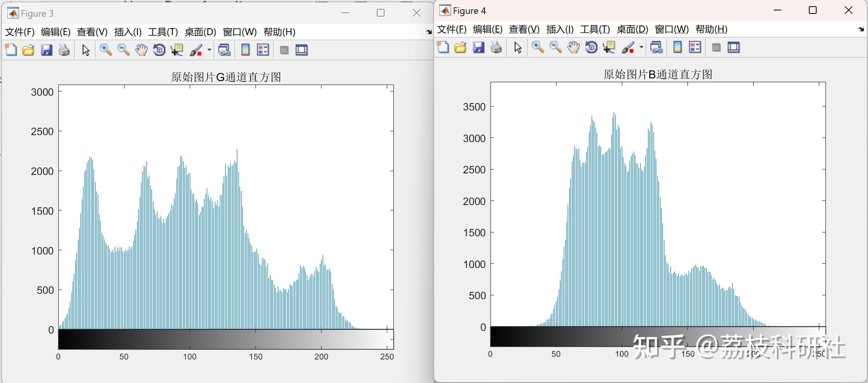Open 编辑(E) menu in Figure 4
The image size is (868, 383).
488,29
